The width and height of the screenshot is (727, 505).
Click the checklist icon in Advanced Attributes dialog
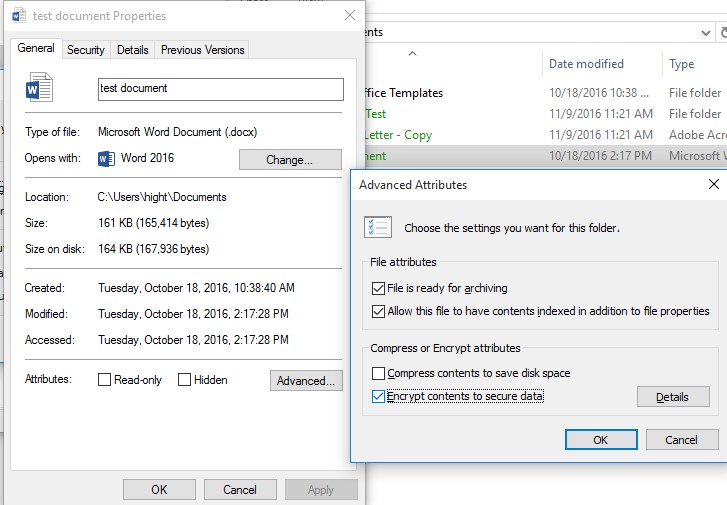(x=379, y=227)
